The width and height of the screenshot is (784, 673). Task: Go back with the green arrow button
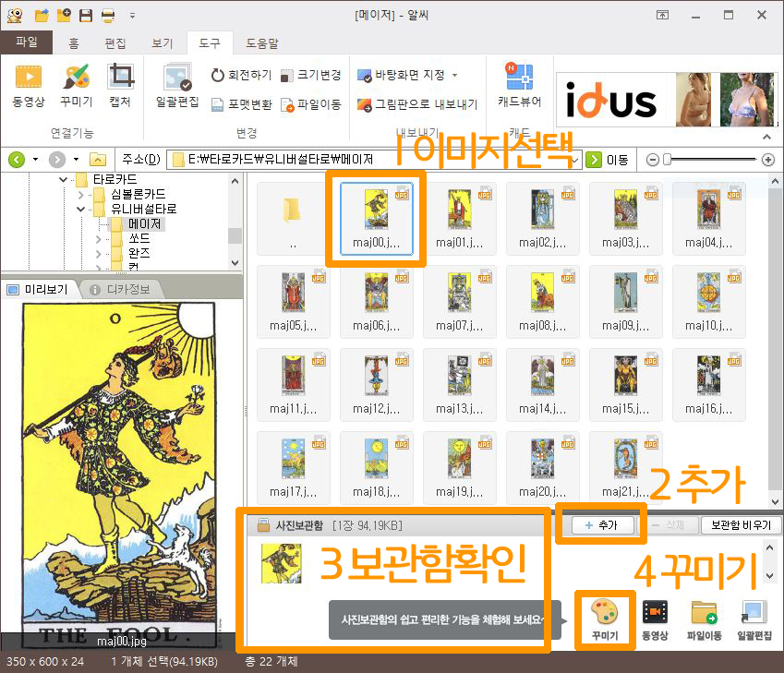coord(17,160)
